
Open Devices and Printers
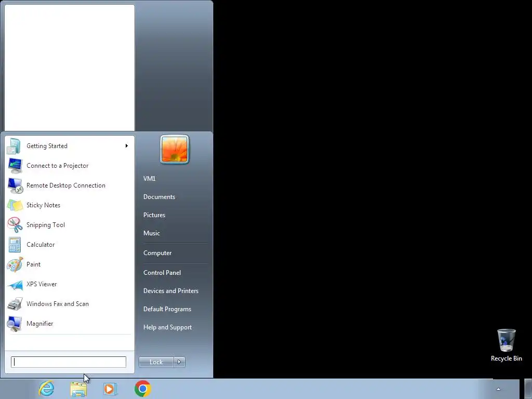171,291
